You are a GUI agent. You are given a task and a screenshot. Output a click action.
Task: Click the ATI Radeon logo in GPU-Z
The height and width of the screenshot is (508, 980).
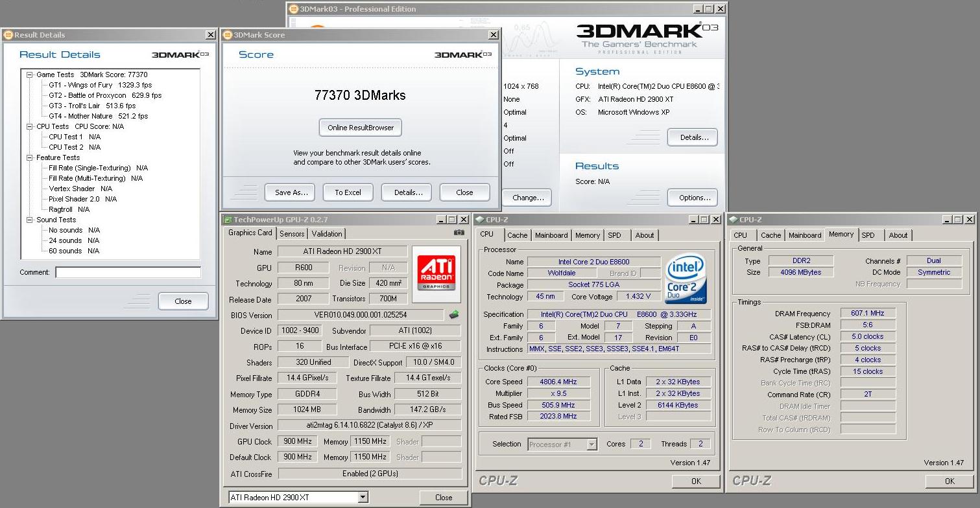click(436, 274)
